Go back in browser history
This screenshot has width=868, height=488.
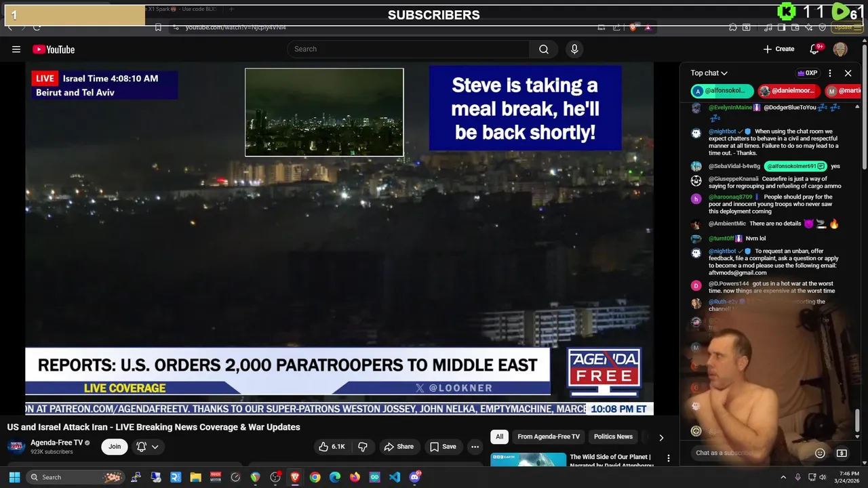9,27
